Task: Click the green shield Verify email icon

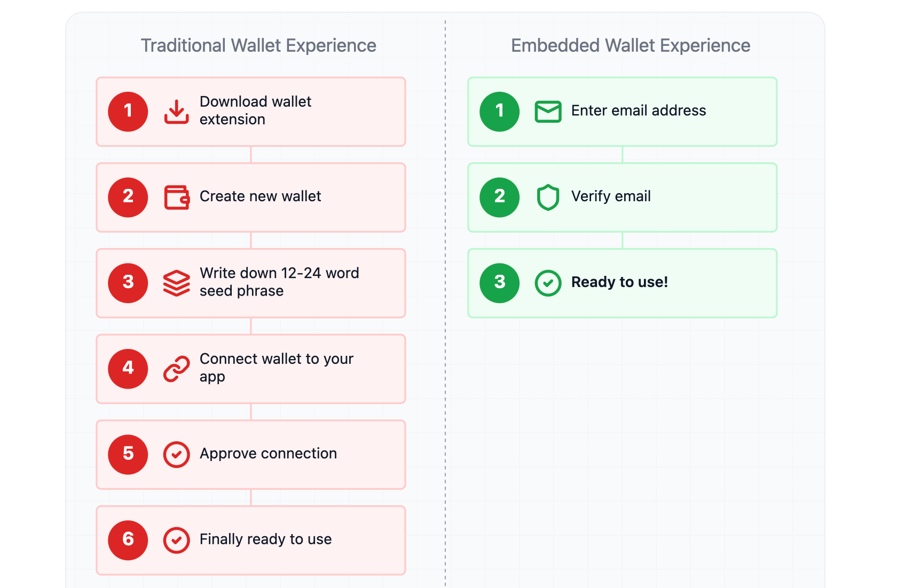Action: [548, 197]
